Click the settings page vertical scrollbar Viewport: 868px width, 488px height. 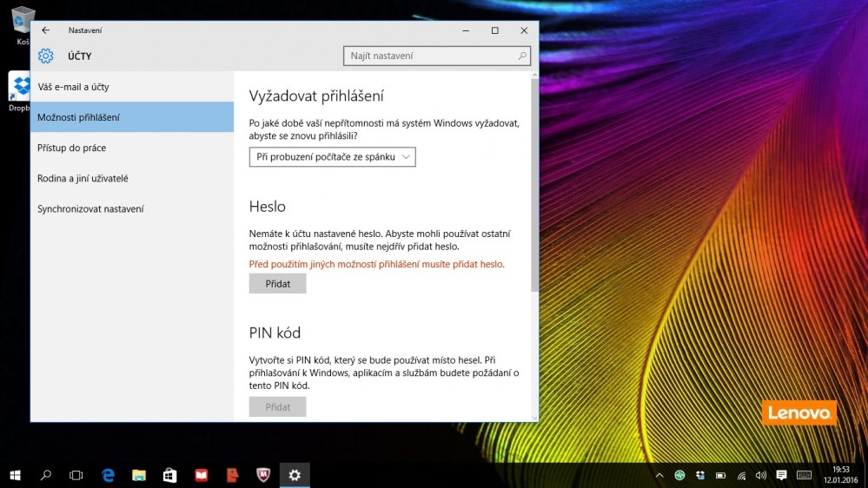click(533, 182)
